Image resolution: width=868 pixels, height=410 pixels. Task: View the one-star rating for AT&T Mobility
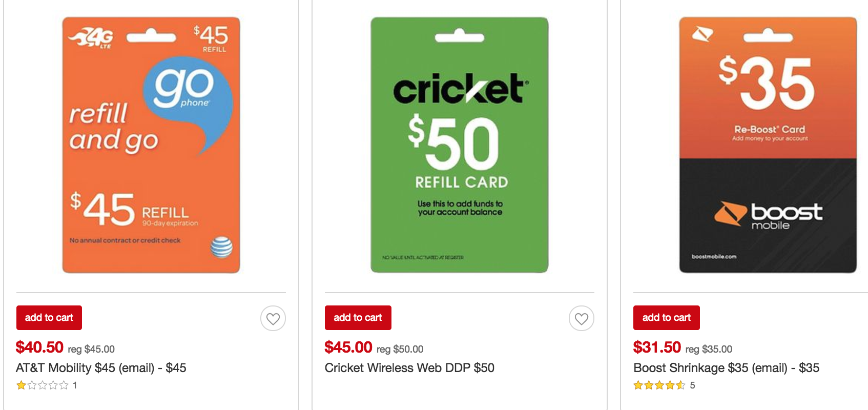pos(42,385)
